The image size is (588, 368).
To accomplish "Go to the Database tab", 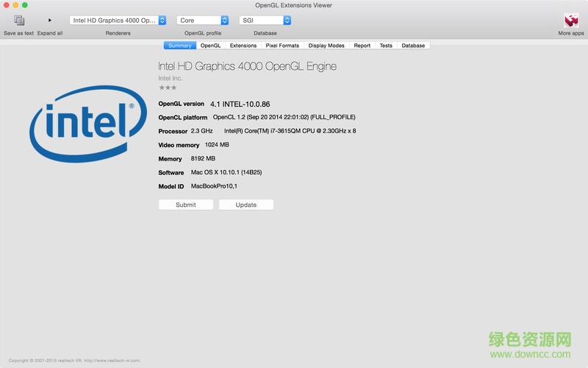I will 413,46.
